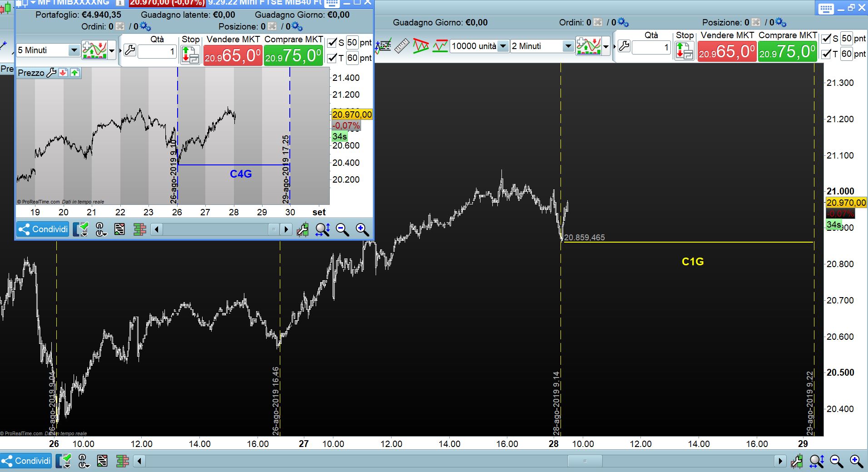The height and width of the screenshot is (472, 868).
Task: Click Prezzo red down arrow icon
Action: (63, 73)
